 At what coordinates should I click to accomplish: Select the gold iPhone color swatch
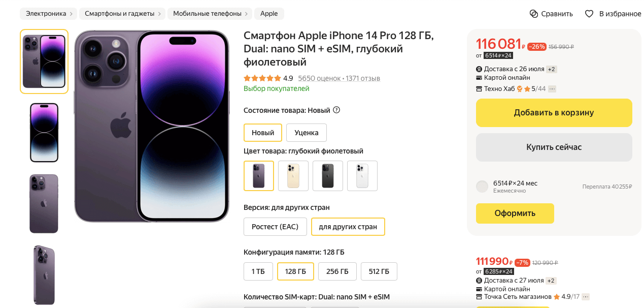pos(293,176)
